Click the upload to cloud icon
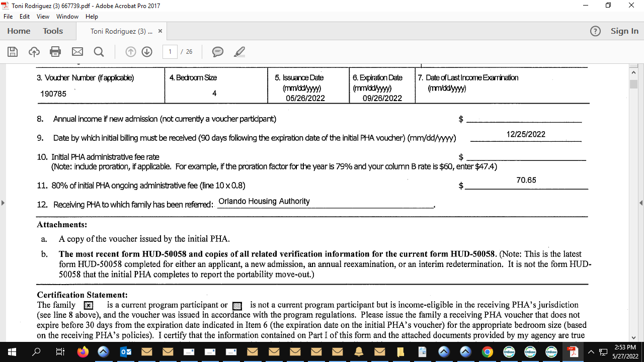Screen dimensions: 644x362 34,52
